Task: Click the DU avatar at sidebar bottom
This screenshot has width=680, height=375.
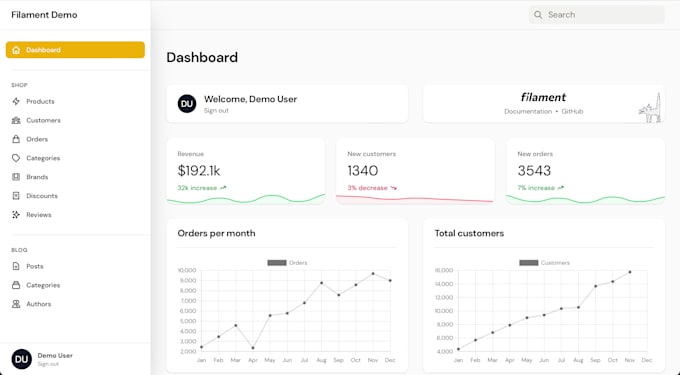Action: point(22,359)
